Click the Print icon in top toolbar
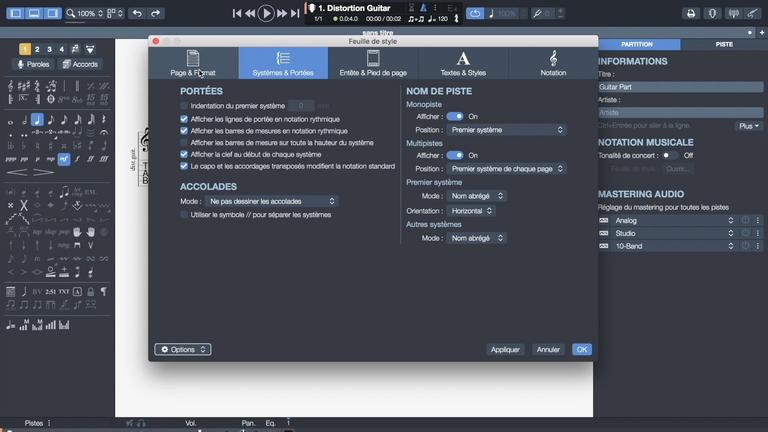768x432 pixels. (x=690, y=14)
